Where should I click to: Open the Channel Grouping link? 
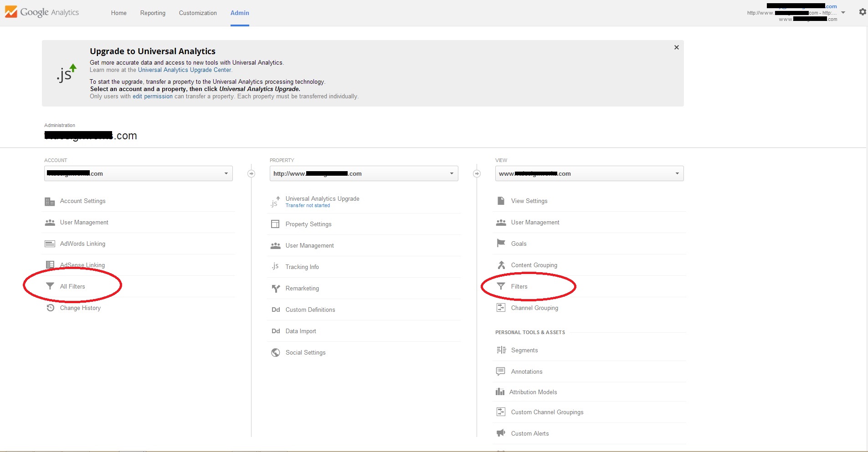(534, 308)
